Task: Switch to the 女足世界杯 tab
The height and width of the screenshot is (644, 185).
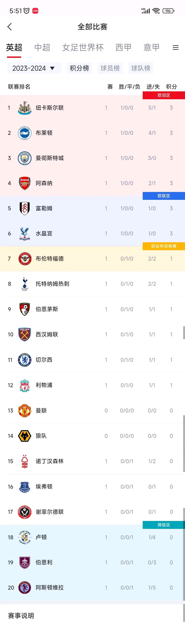Action: [83, 48]
